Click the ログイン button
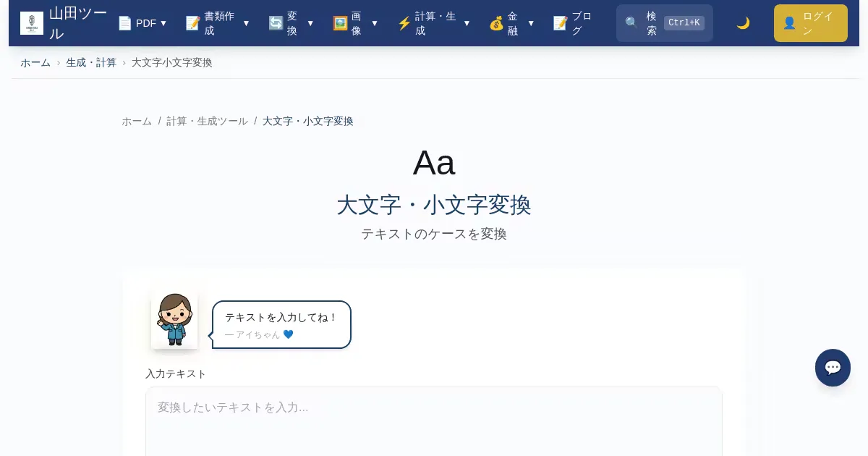Screen dimensions: 868x456 tap(810, 23)
